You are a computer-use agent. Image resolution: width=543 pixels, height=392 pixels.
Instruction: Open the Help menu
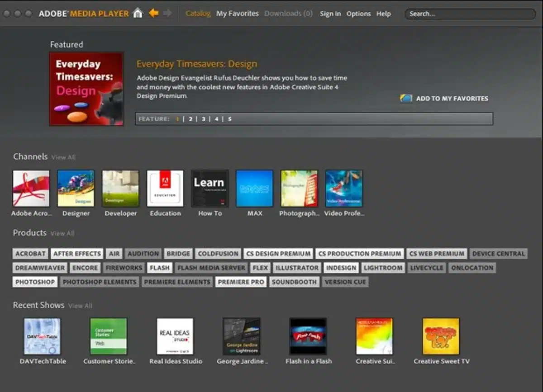[383, 14]
